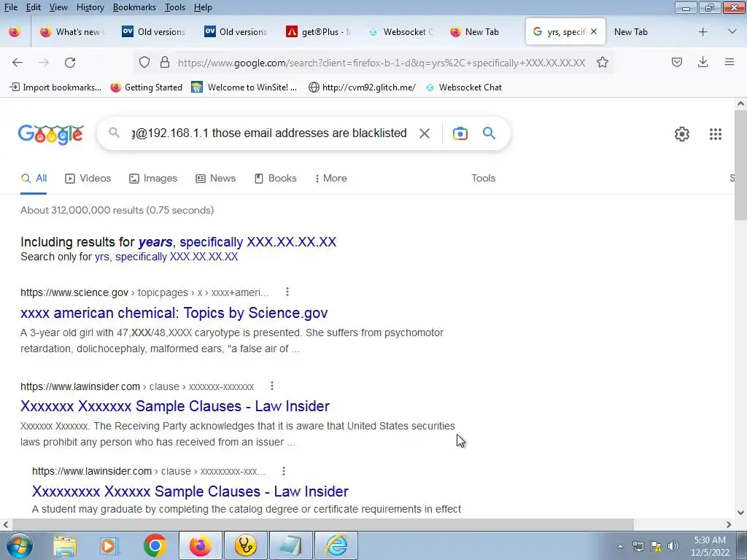Reload the current page
This screenshot has width=747, height=560.
[70, 63]
